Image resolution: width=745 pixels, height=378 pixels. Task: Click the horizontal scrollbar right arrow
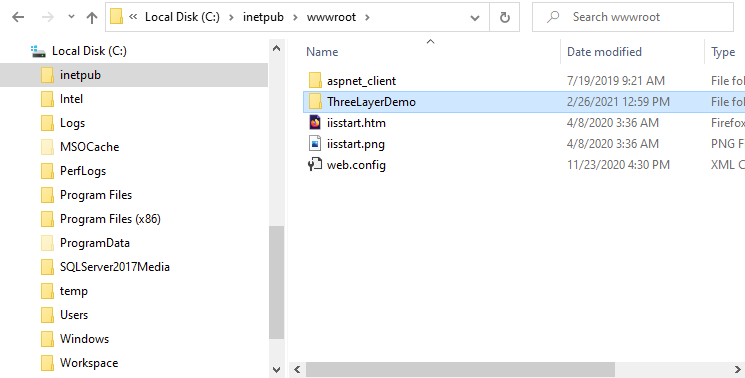737,369
